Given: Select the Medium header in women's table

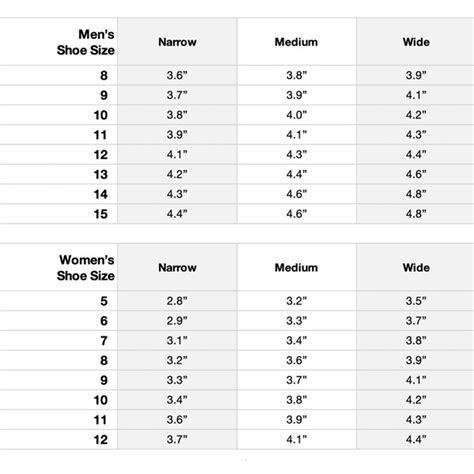Looking at the screenshot, I should 296,268.
